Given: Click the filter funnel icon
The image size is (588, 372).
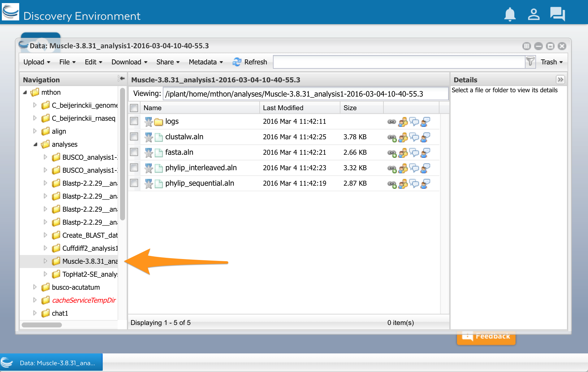Looking at the screenshot, I should [x=530, y=62].
